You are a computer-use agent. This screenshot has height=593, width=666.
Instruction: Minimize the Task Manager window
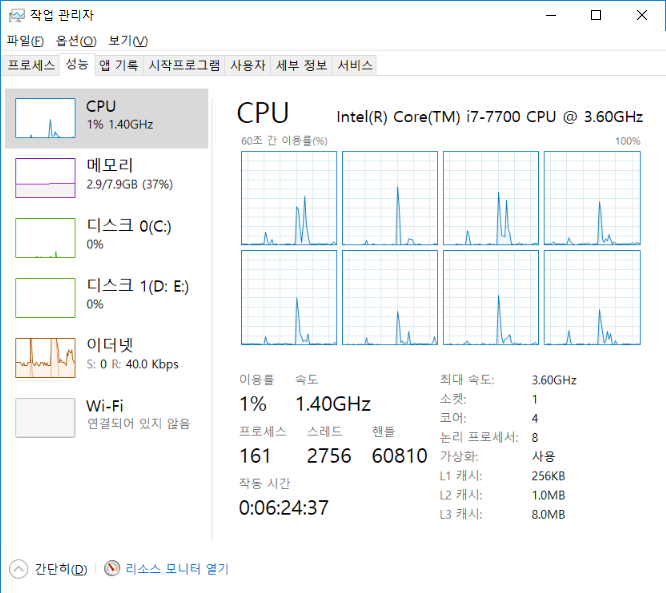pyautogui.click(x=551, y=16)
